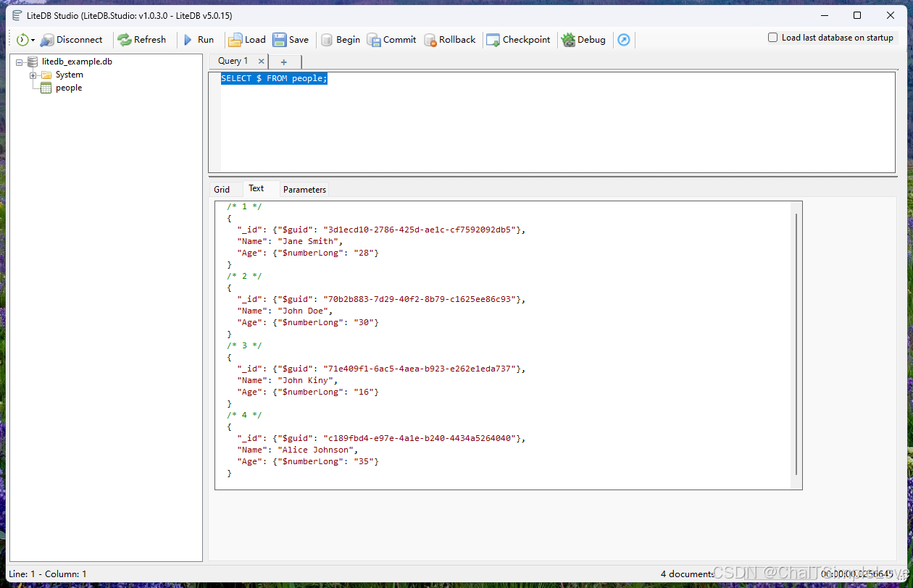
Task: Open the Debug tool
Action: click(583, 40)
